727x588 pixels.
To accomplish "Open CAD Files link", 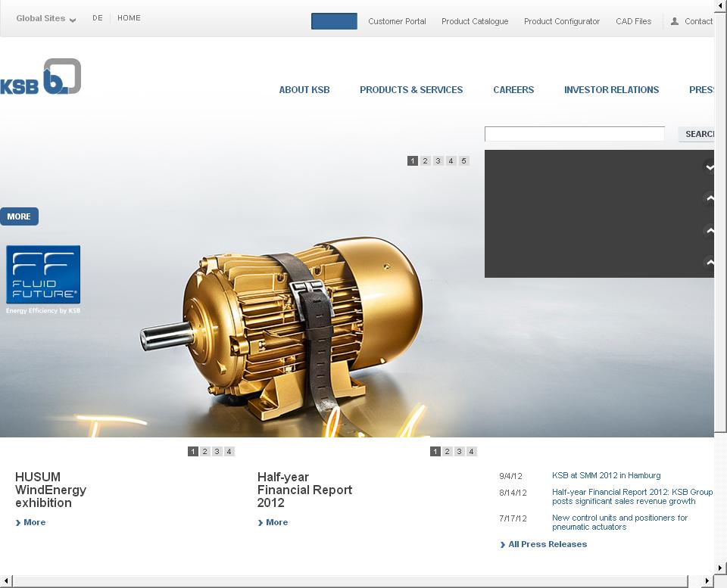I will click(633, 21).
